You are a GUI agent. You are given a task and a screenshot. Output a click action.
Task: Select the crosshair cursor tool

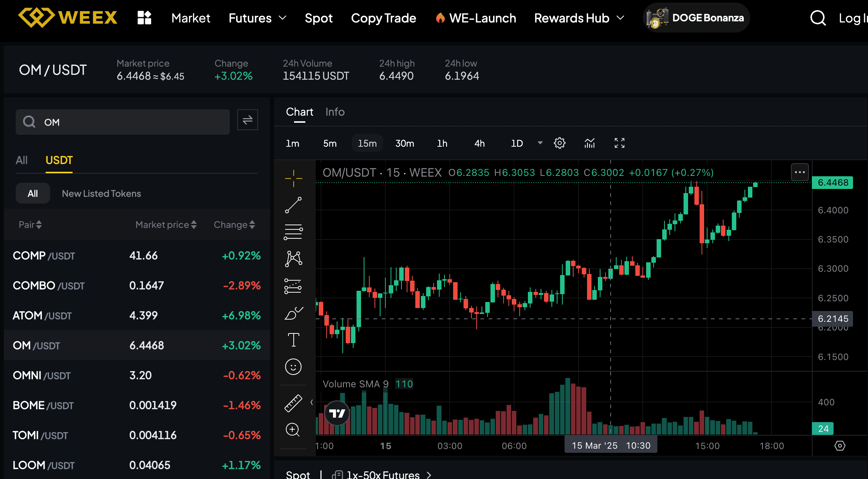(x=293, y=179)
